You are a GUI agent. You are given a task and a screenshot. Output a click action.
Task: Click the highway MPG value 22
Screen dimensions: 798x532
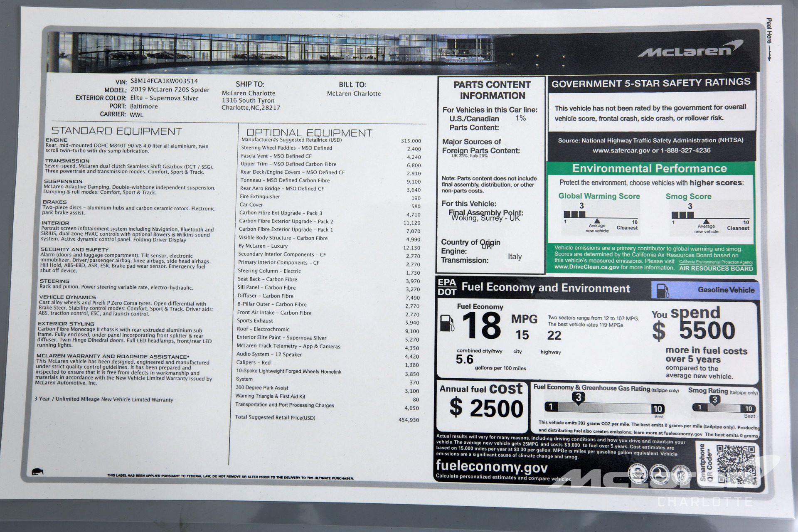554,335
